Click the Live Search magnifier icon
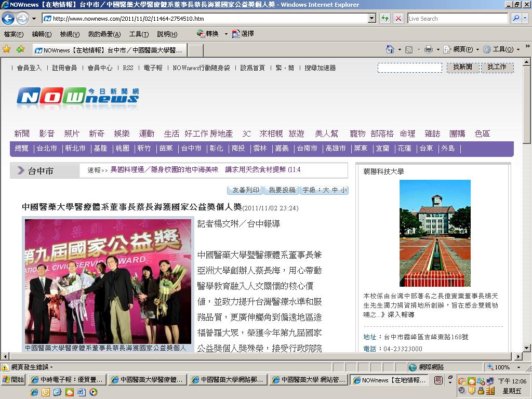The height and width of the screenshot is (399, 532). (x=516, y=18)
